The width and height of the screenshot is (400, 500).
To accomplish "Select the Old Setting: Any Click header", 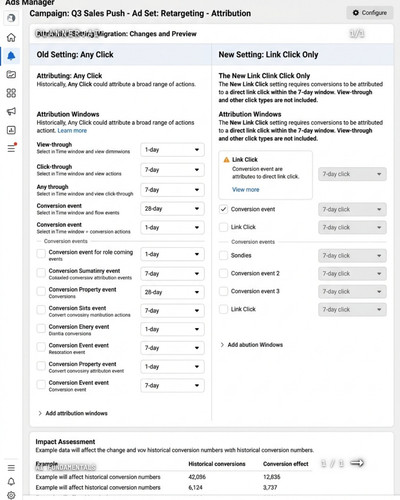I will [x=75, y=55].
